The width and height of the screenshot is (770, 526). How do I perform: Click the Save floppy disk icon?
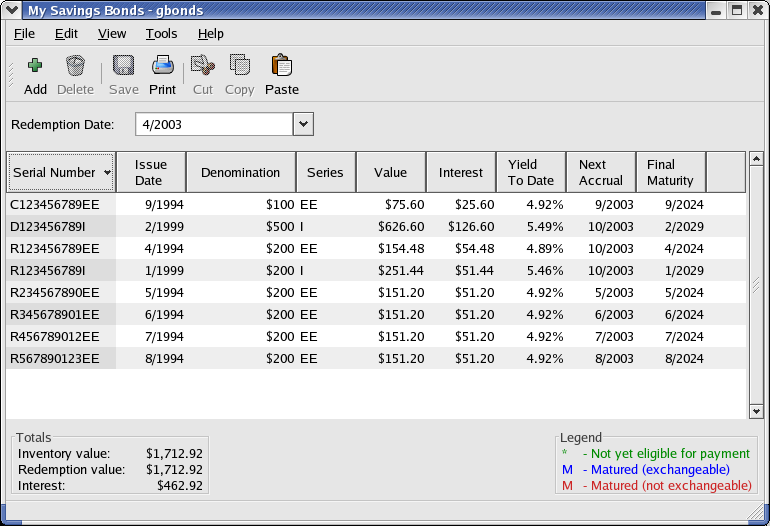(123, 65)
